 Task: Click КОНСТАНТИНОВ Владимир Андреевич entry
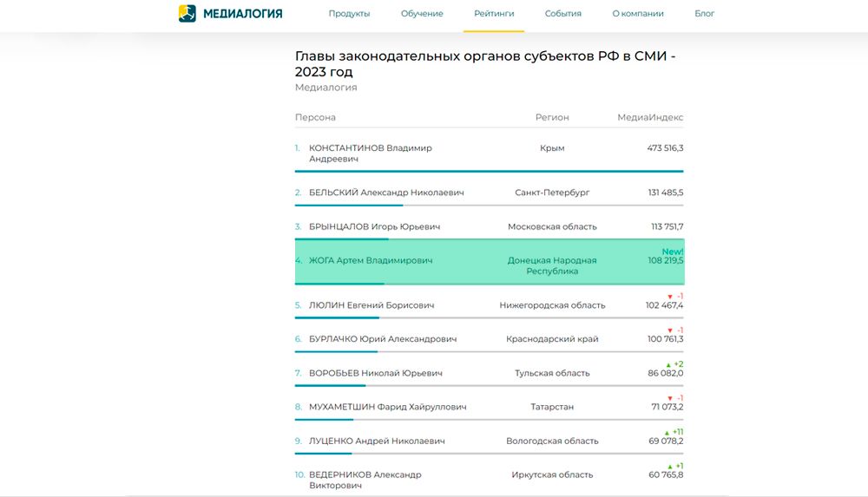(x=370, y=154)
